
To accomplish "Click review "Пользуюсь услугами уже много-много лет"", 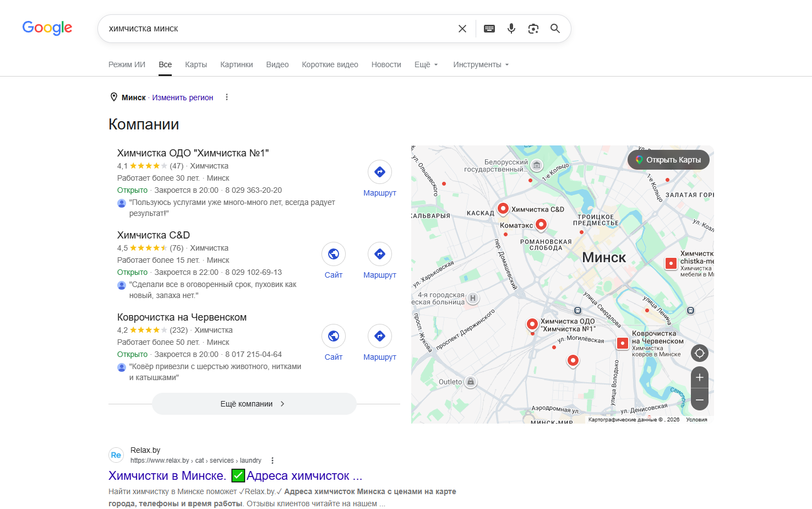I will (x=232, y=208).
